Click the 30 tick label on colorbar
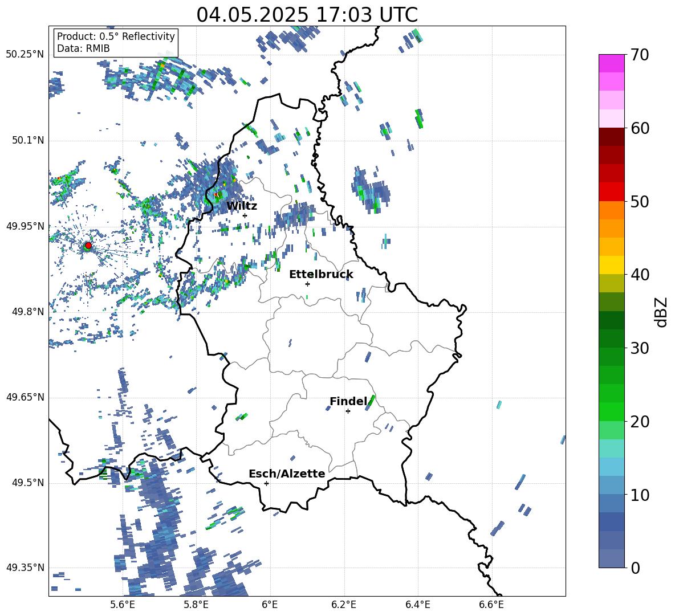The image size is (675, 616). coord(640,348)
